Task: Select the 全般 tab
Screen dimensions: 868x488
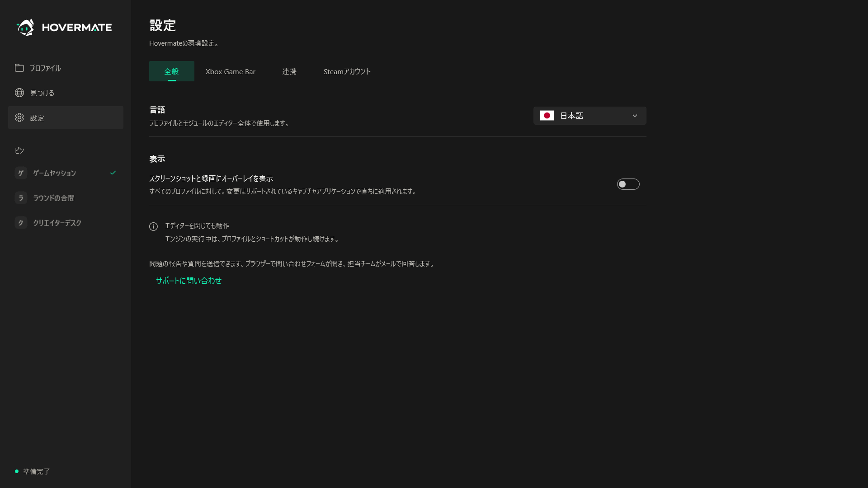Action: tap(172, 71)
